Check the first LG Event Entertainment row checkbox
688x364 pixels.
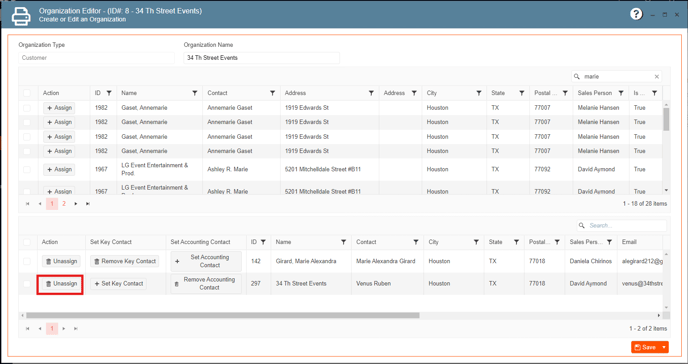click(x=27, y=169)
